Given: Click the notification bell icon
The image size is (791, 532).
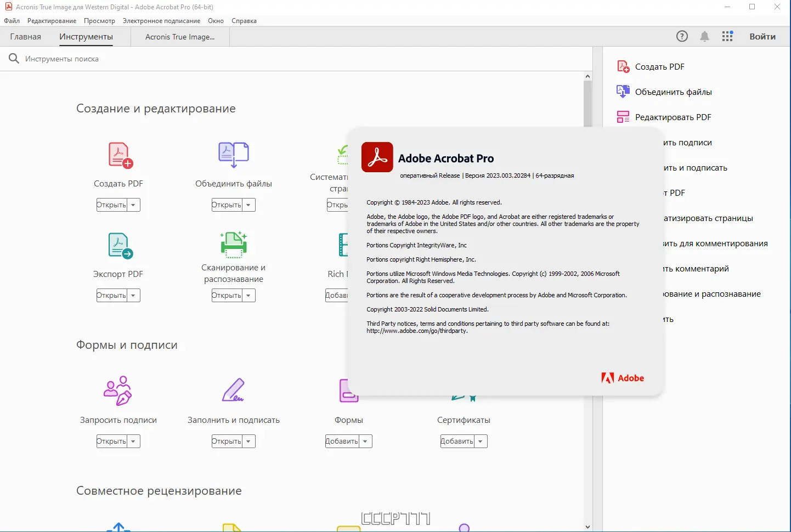Looking at the screenshot, I should click(x=704, y=36).
